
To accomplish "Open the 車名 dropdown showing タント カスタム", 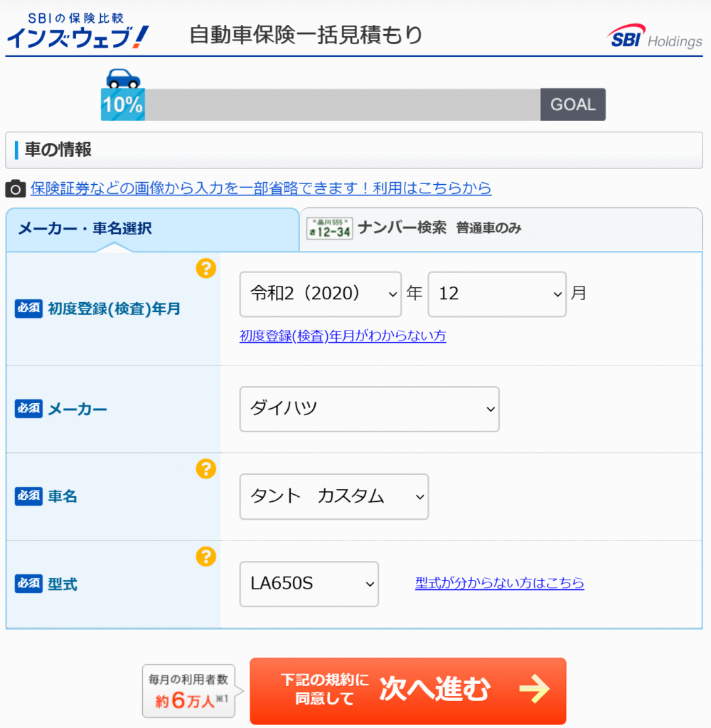I will coord(333,496).
